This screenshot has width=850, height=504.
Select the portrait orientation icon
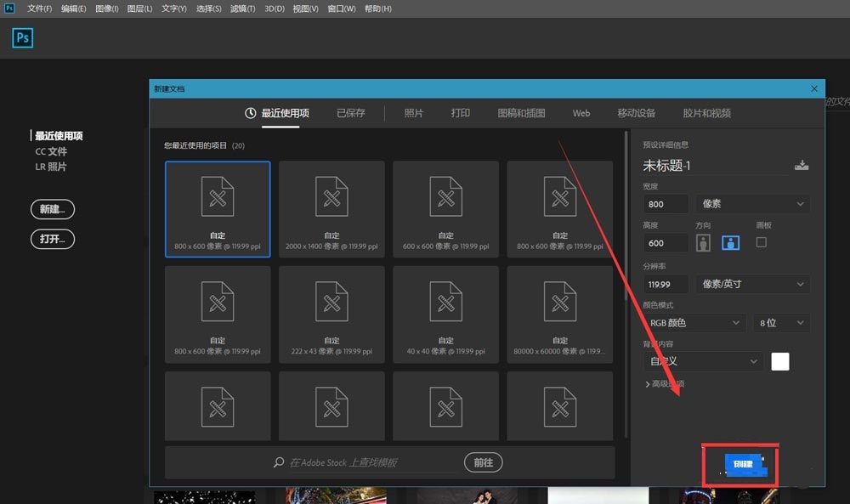tap(703, 242)
